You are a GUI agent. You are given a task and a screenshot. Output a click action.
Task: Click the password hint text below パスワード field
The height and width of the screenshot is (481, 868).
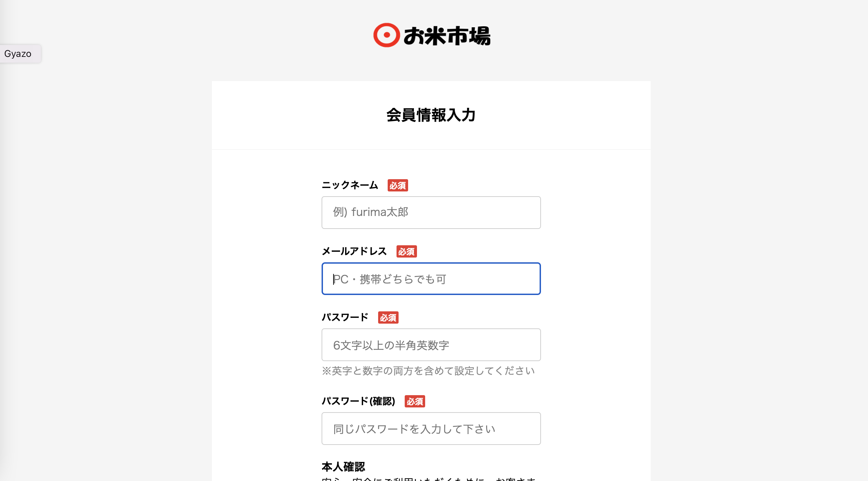[x=429, y=371]
